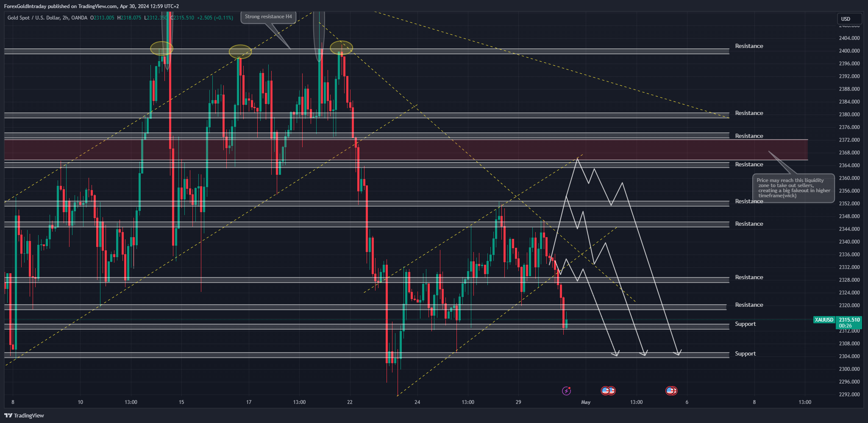Viewport: 868px width, 423px height.
Task: Click the 2368.000 price axis label
Action: click(849, 153)
